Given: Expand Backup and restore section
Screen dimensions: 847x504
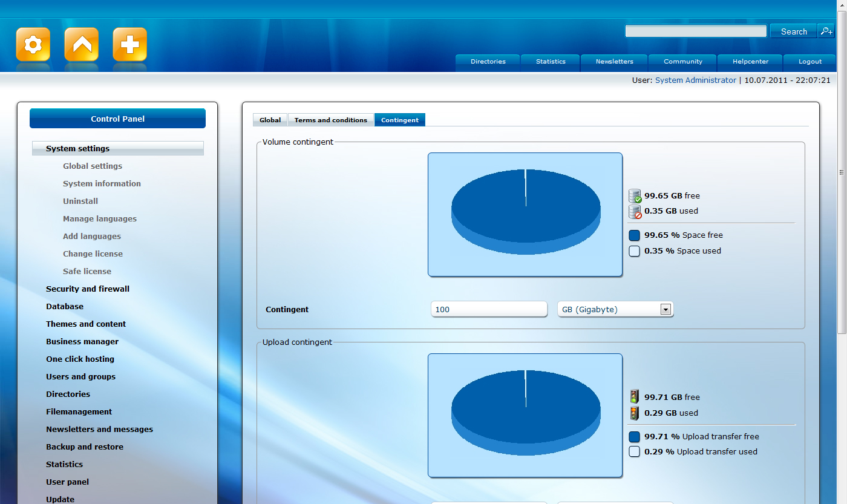Looking at the screenshot, I should point(85,447).
